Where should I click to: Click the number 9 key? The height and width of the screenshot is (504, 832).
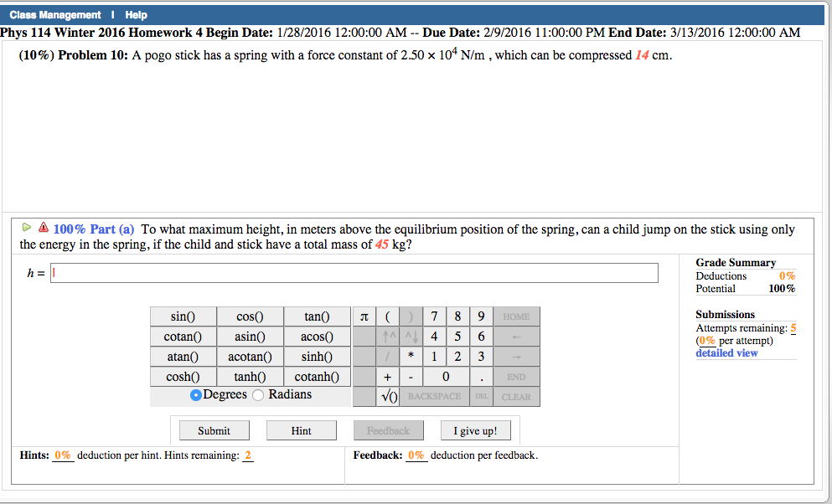pyautogui.click(x=481, y=316)
